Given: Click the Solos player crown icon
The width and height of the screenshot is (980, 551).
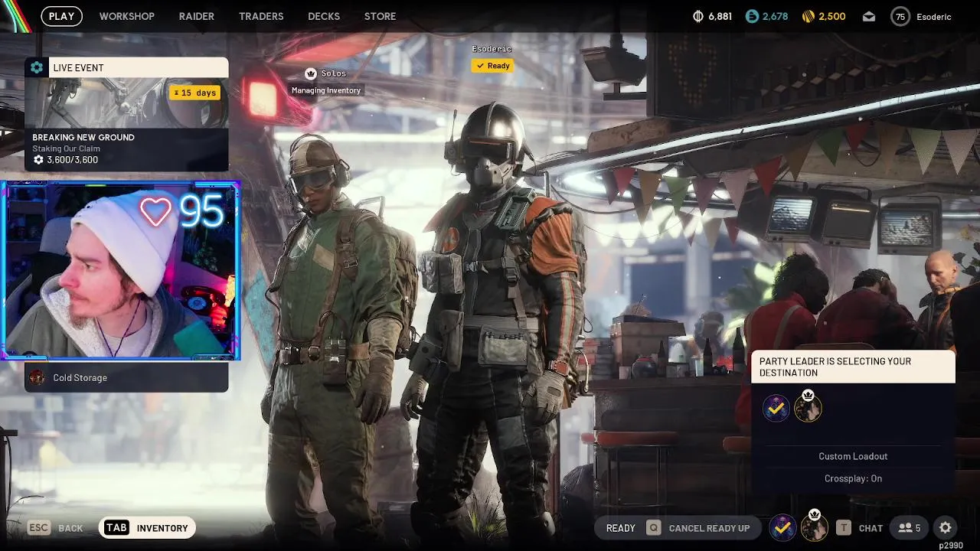Looking at the screenshot, I should [x=310, y=73].
